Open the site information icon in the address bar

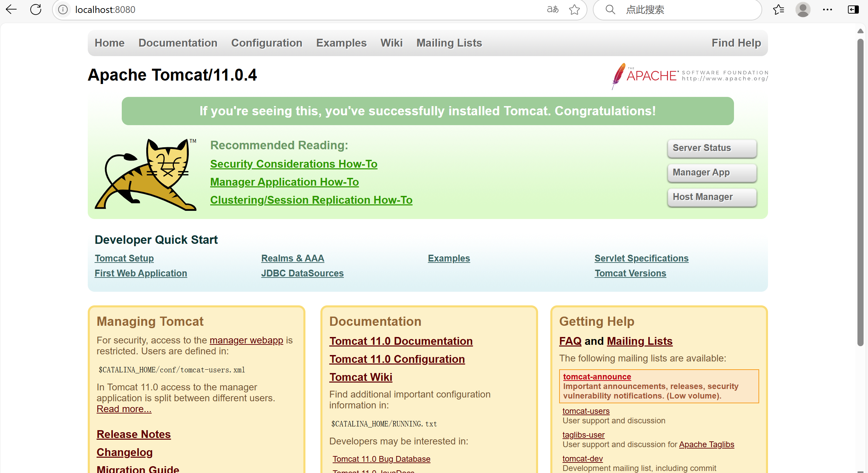point(63,10)
